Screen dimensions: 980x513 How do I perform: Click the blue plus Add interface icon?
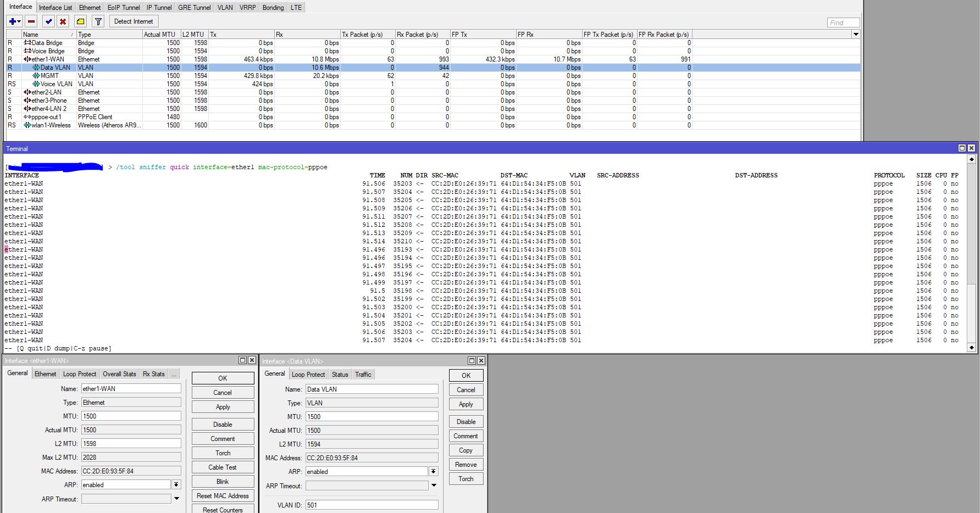(x=12, y=21)
